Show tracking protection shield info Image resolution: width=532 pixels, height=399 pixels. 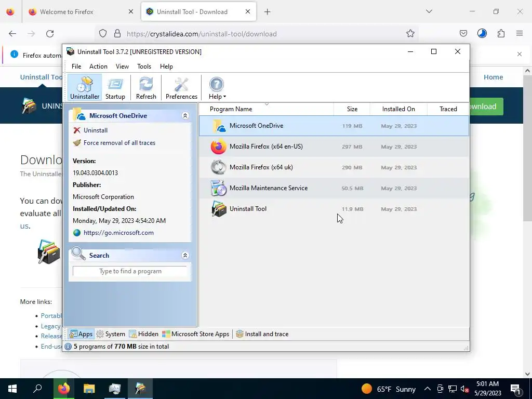coord(103,33)
